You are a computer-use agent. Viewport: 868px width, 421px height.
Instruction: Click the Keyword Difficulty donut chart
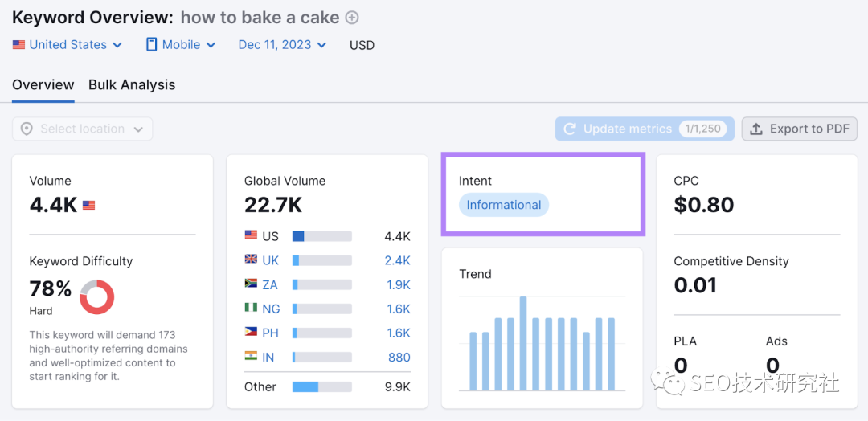(96, 296)
